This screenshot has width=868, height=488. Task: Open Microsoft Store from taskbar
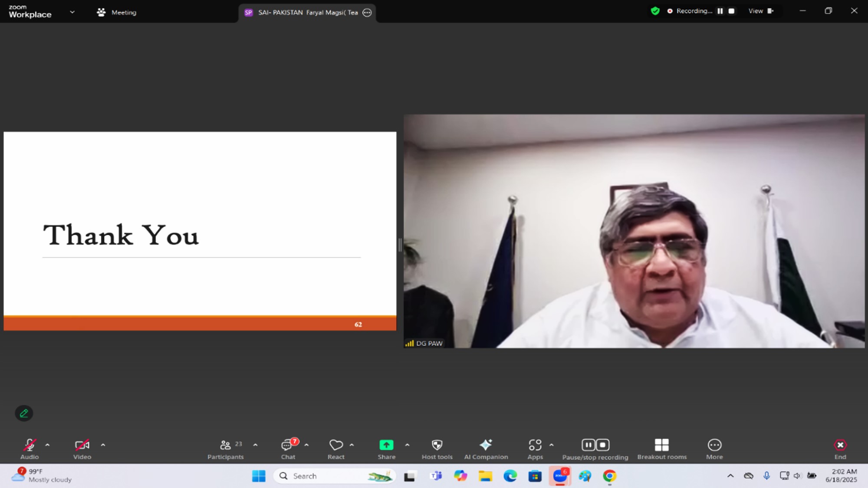tap(535, 476)
